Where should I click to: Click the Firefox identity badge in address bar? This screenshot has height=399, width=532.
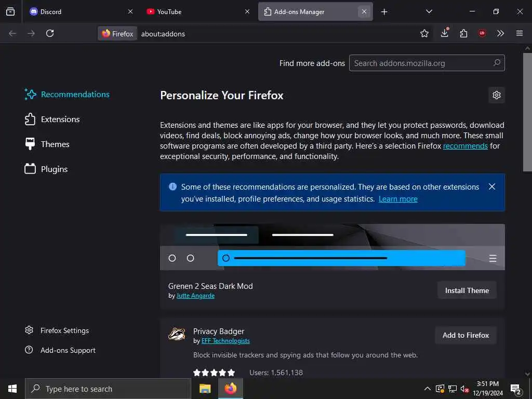(x=117, y=34)
